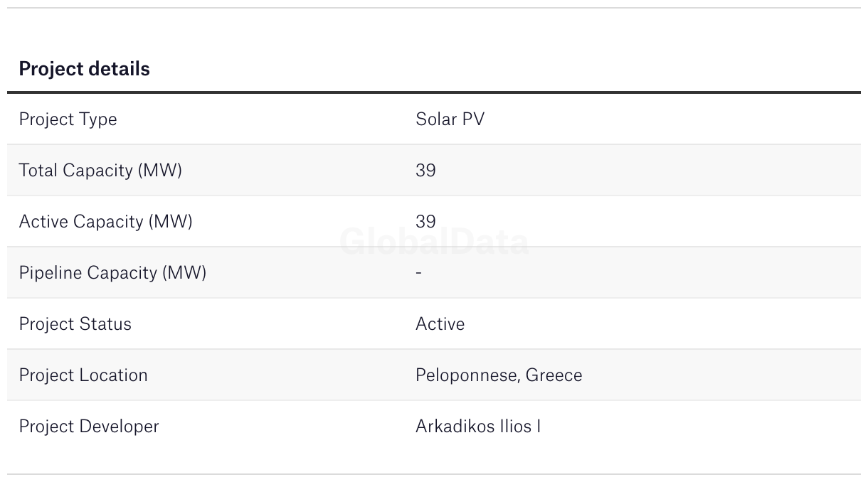Select the "Project Type" row label

[68, 119]
